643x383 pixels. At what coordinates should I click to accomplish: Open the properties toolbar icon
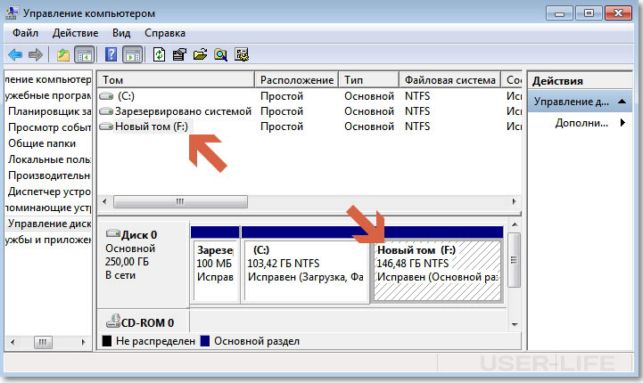pyautogui.click(x=179, y=55)
